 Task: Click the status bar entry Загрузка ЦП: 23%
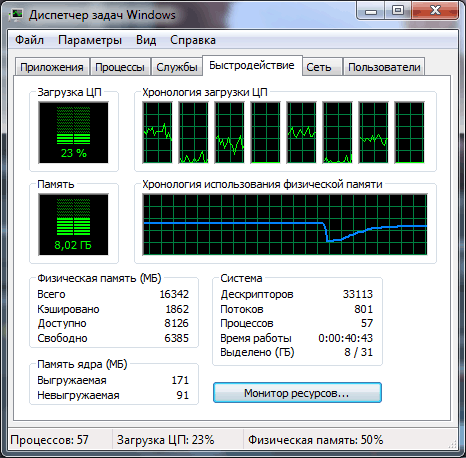165,440
